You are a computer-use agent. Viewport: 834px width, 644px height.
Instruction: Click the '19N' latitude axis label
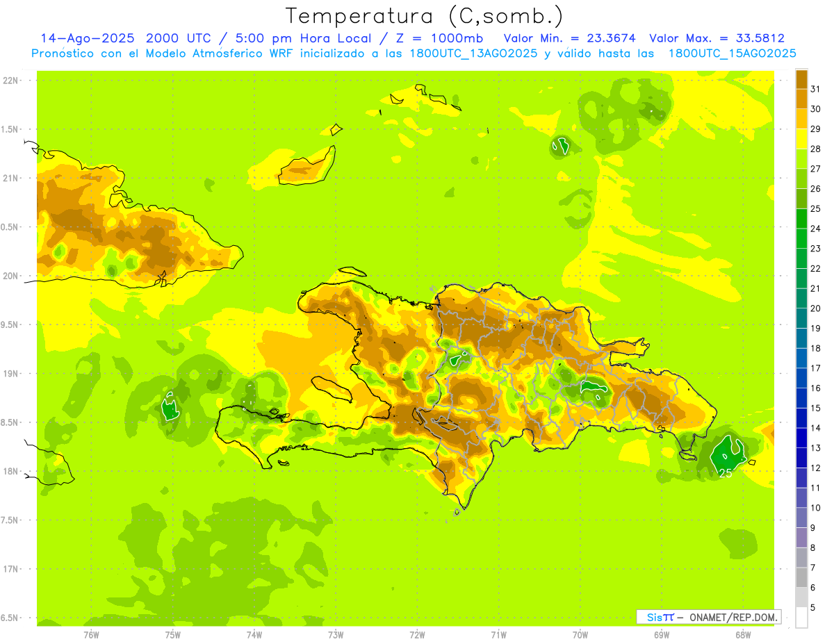point(11,373)
